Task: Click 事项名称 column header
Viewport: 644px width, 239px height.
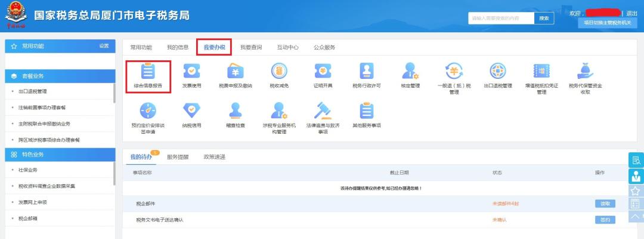Action: coord(142,173)
